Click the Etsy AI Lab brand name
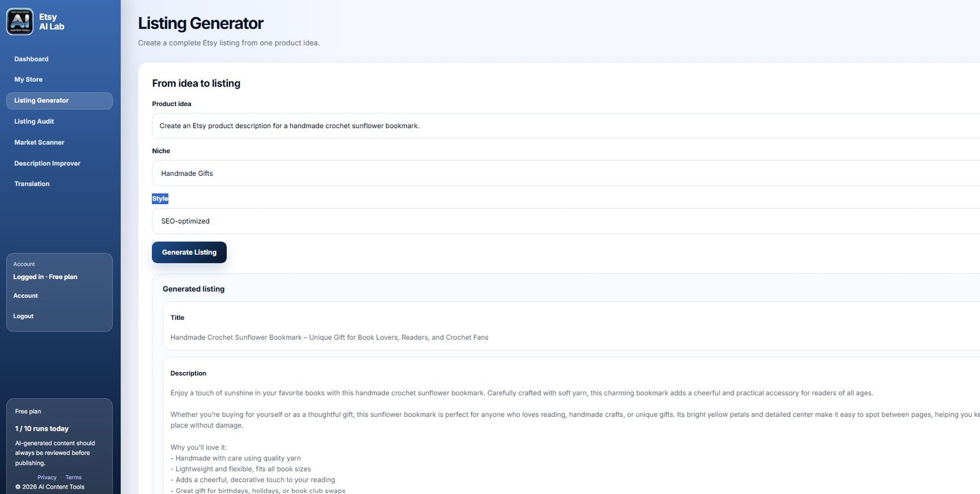 point(51,21)
